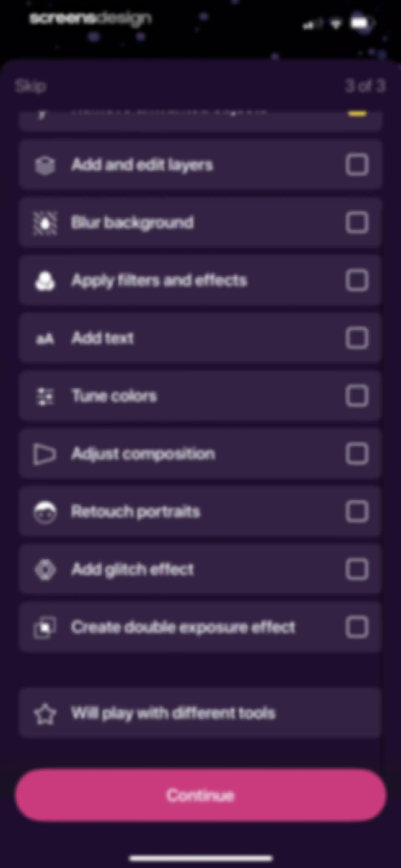Viewport: 401px width, 868px height.
Task: Tap the Tune colors sliders icon
Action: pyautogui.click(x=45, y=396)
